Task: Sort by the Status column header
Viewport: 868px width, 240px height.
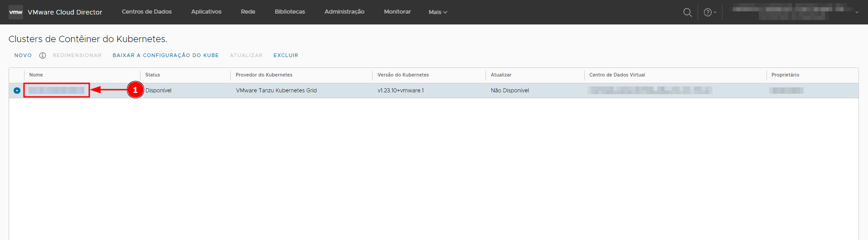Action: (153, 75)
